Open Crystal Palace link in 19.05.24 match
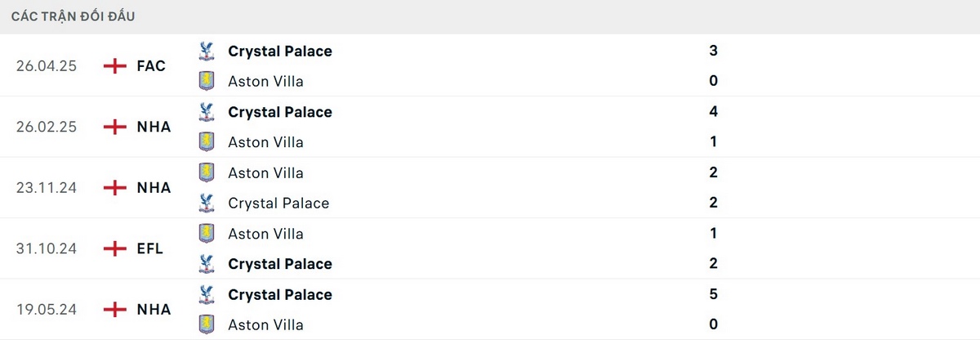The image size is (980, 340). 280,294
